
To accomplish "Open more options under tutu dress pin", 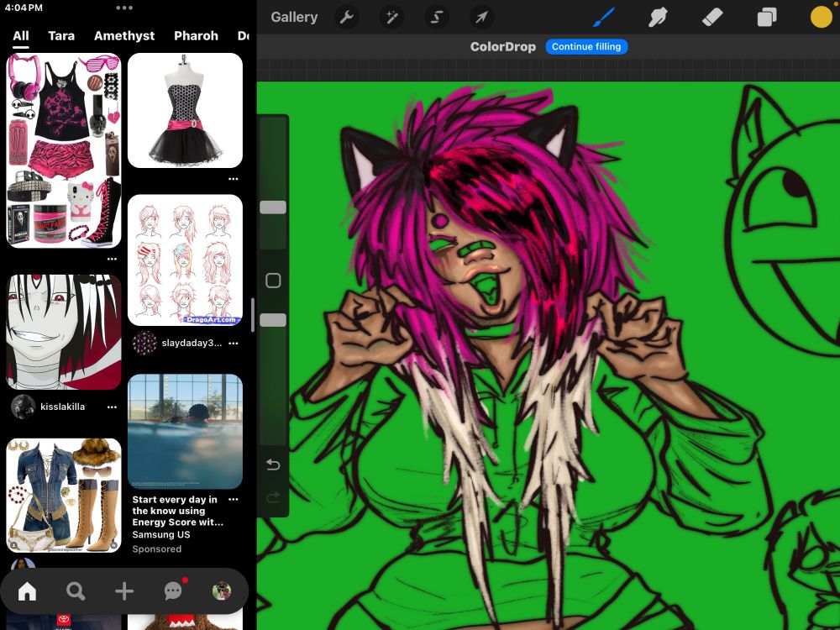I will (x=233, y=179).
